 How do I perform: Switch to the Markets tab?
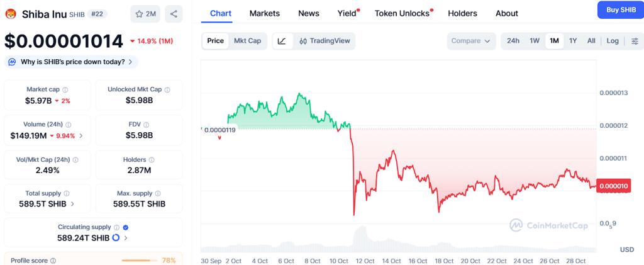point(265,13)
